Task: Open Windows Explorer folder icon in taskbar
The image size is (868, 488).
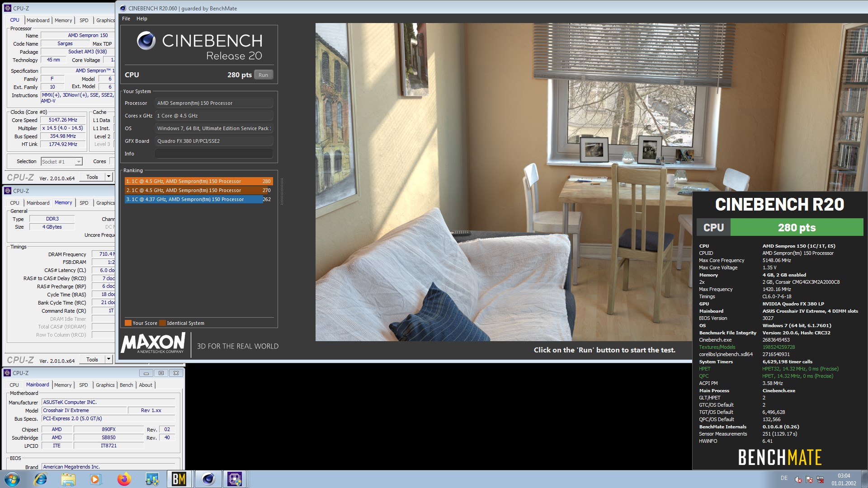Action: point(68,479)
